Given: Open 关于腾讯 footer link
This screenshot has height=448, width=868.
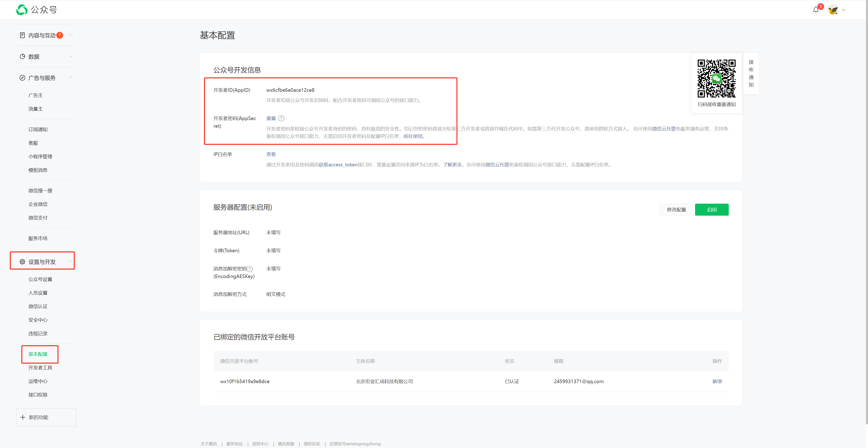Looking at the screenshot, I should [209, 444].
